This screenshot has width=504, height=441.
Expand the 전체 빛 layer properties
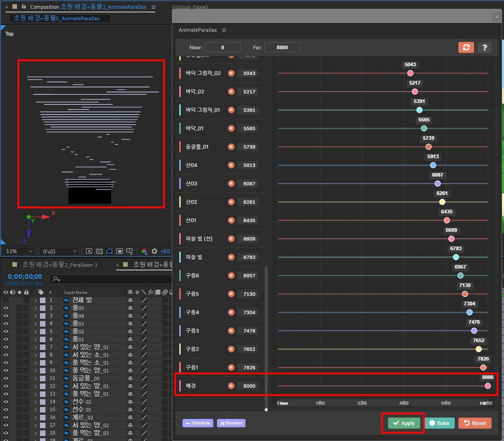35,300
